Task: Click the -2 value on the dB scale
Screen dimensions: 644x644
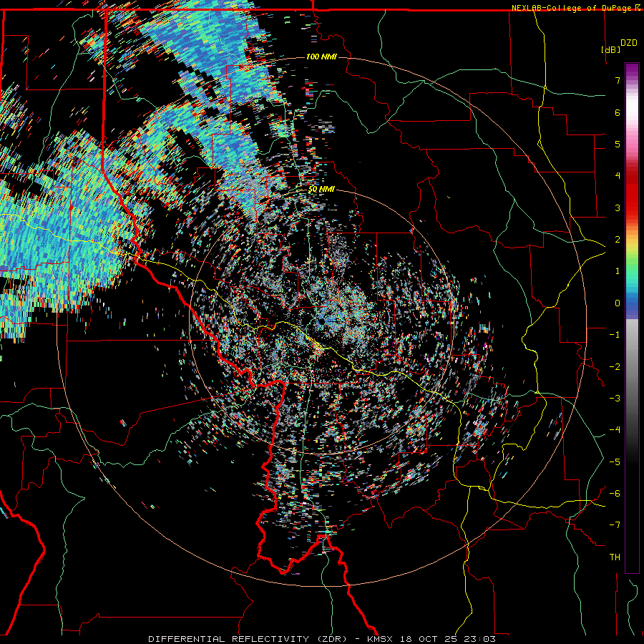Action: 615,367
